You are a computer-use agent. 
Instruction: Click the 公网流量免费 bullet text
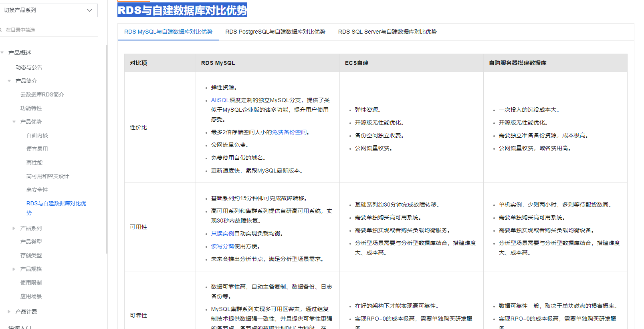pos(230,145)
